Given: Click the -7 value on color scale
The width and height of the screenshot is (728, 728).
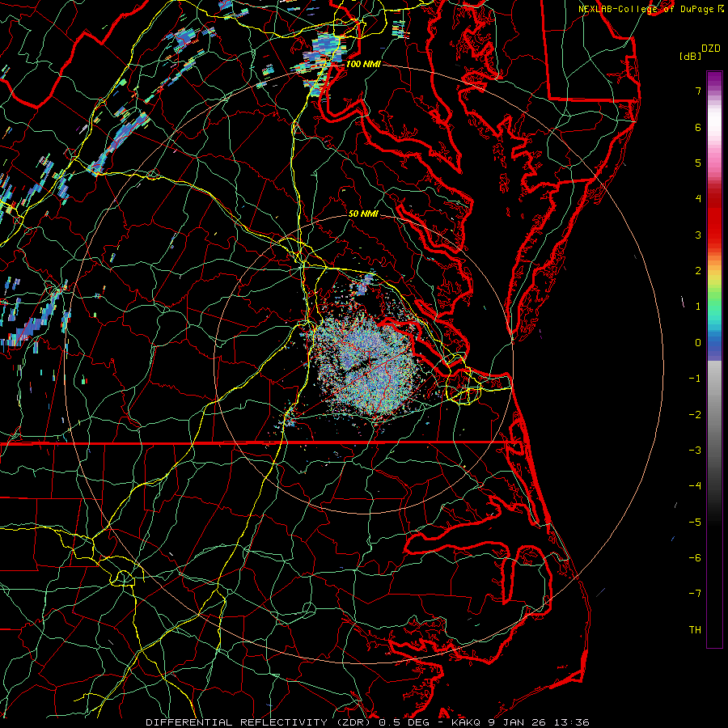Looking at the screenshot, I should [x=695, y=594].
